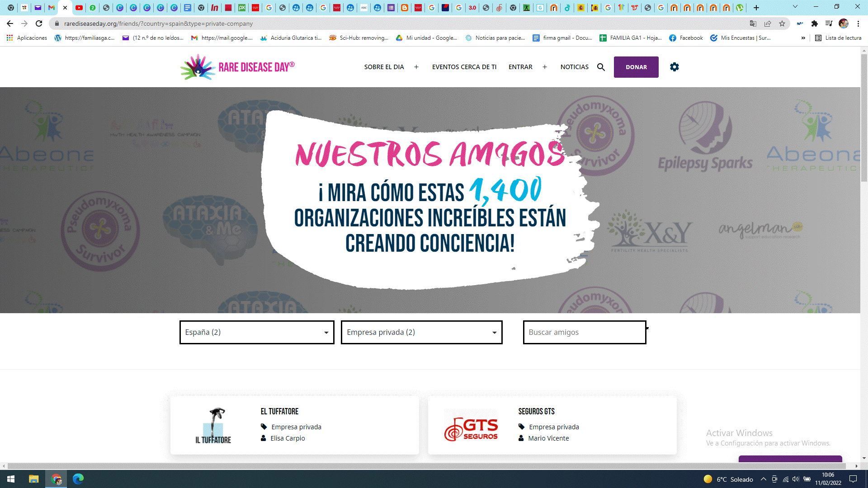Select the Mario Vicente text
The height and width of the screenshot is (488, 868).
[548, 438]
